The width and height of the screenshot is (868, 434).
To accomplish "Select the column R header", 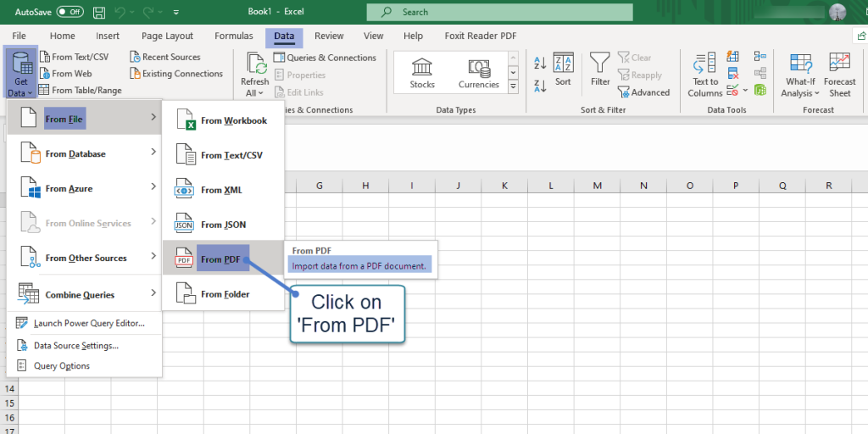I will (x=829, y=186).
